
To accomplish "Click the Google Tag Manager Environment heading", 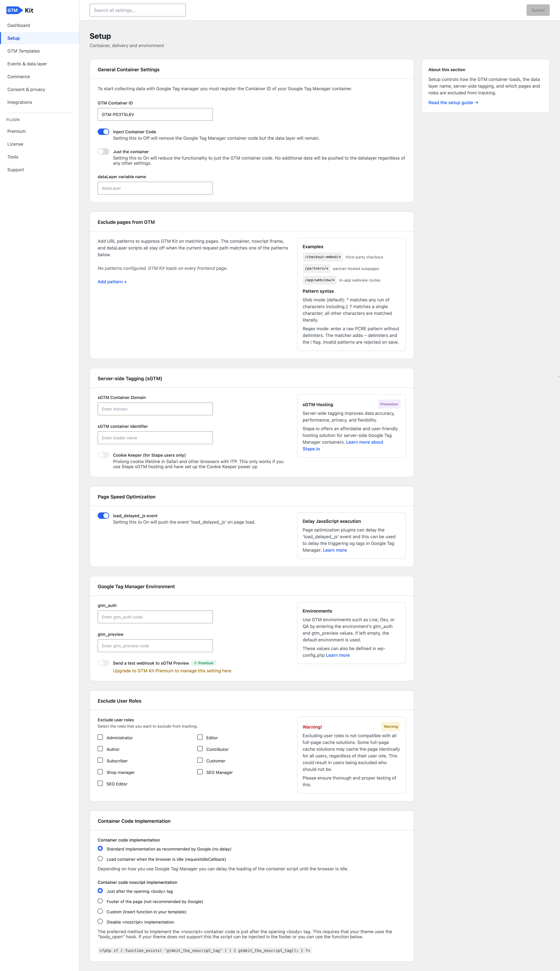I will click(136, 586).
